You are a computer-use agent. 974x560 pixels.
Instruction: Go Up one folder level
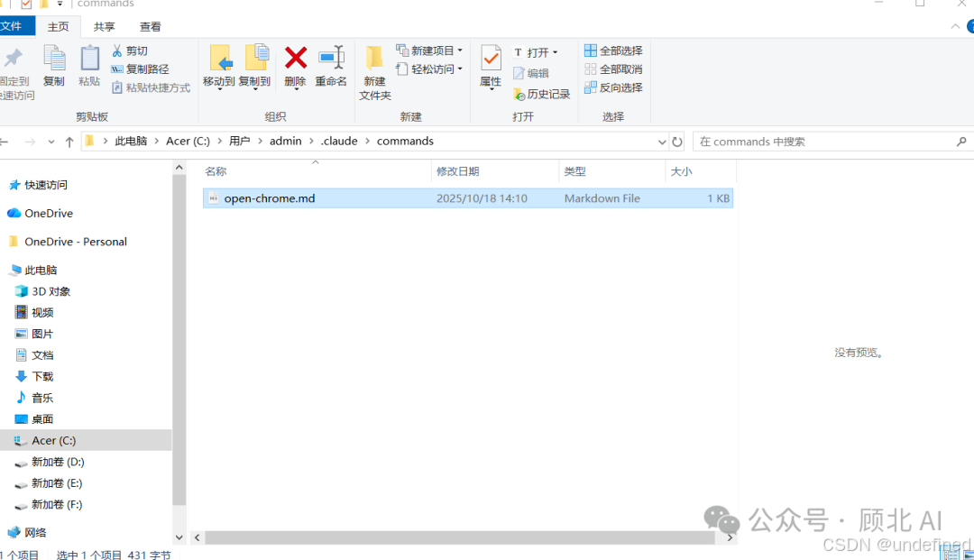coord(69,142)
